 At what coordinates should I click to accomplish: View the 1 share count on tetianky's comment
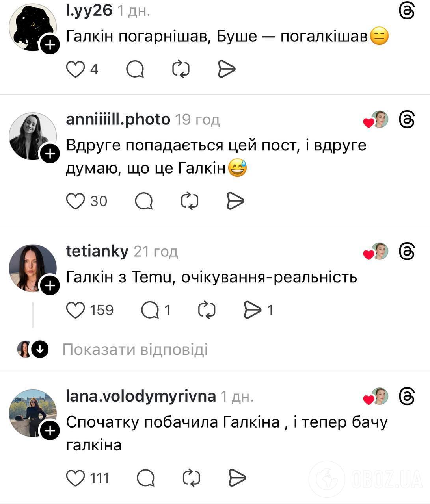click(x=270, y=310)
